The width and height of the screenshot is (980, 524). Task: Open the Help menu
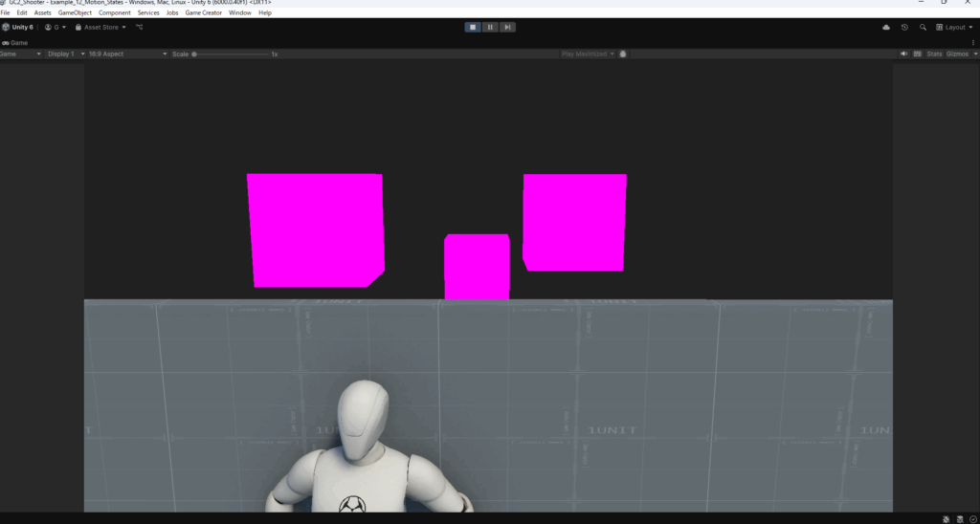[x=265, y=12]
